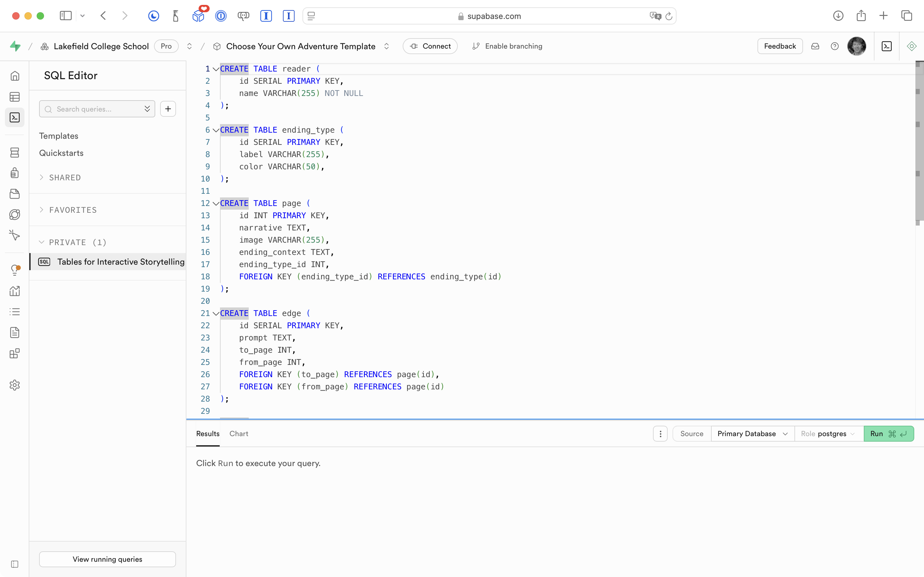This screenshot has height=577, width=924.
Task: Toggle Safari sidebar visibility
Action: tap(66, 16)
